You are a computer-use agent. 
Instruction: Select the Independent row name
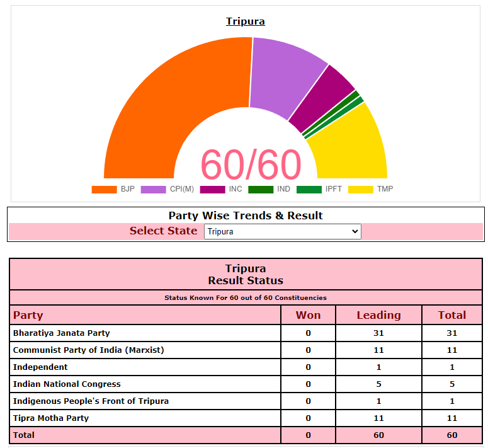click(40, 367)
